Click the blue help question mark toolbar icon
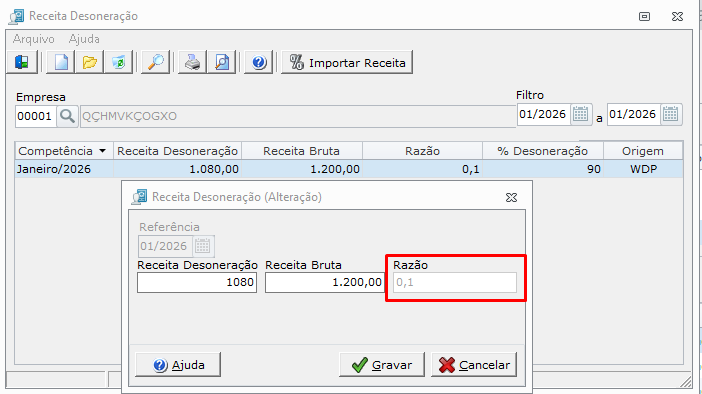702x394 pixels. [x=259, y=62]
